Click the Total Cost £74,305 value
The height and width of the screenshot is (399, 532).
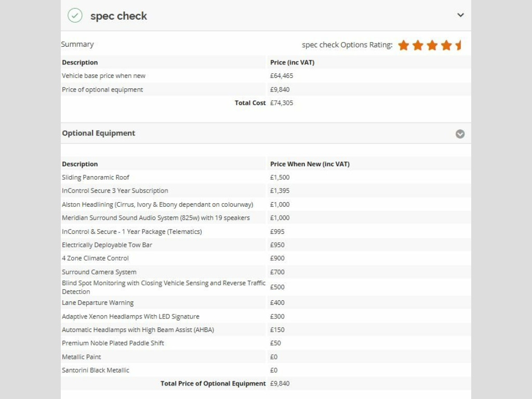pyautogui.click(x=282, y=103)
